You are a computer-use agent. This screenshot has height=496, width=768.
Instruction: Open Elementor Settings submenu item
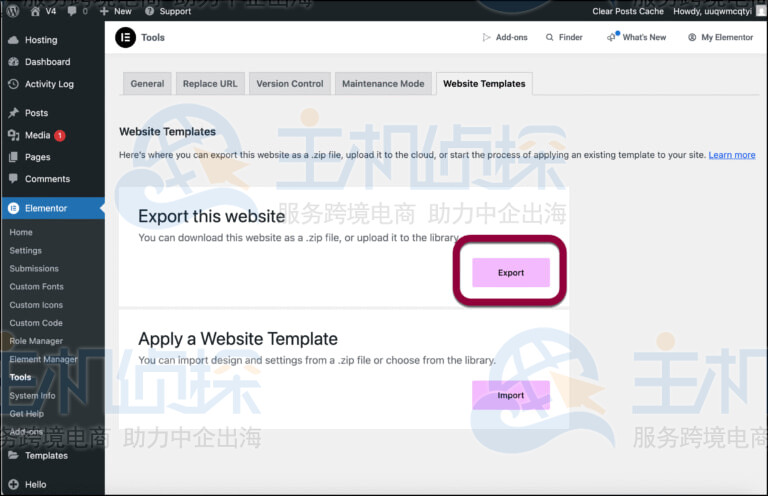click(25, 250)
